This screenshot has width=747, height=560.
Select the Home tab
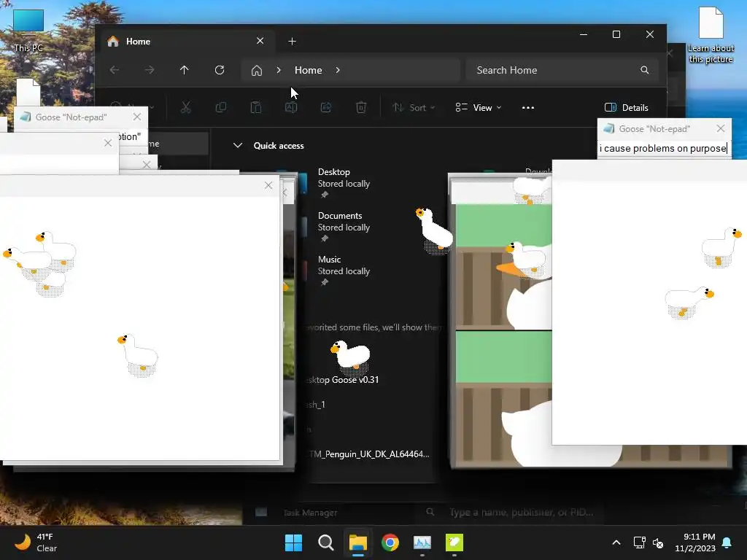tap(186, 42)
